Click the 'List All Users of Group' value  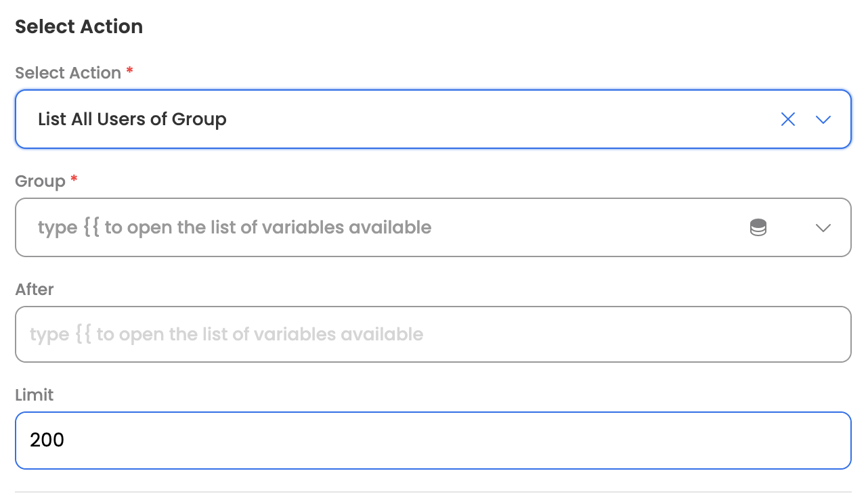[x=132, y=120]
